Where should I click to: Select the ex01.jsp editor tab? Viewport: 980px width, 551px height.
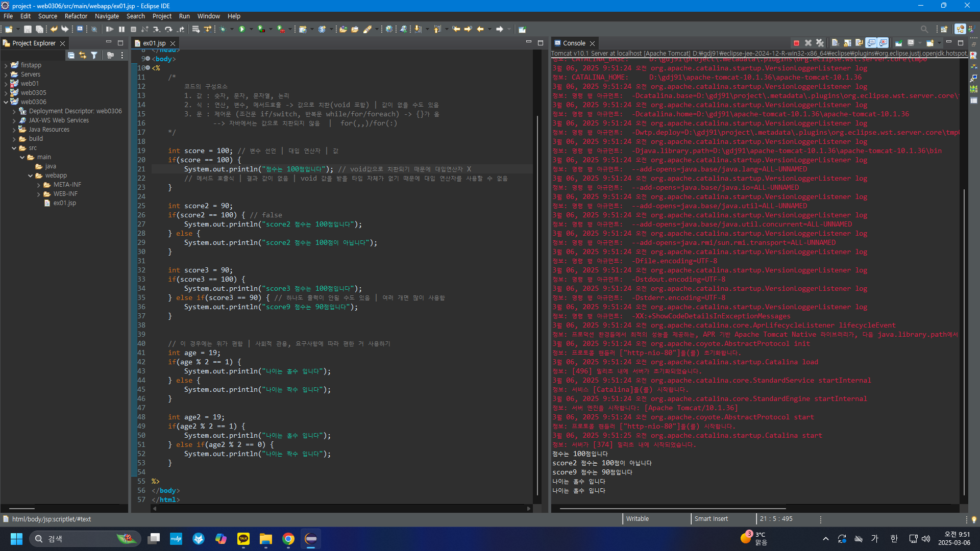(154, 43)
